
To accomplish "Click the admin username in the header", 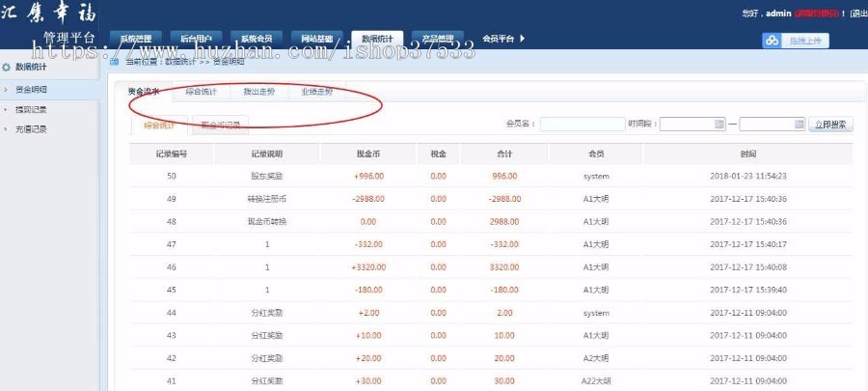I will click(x=777, y=14).
